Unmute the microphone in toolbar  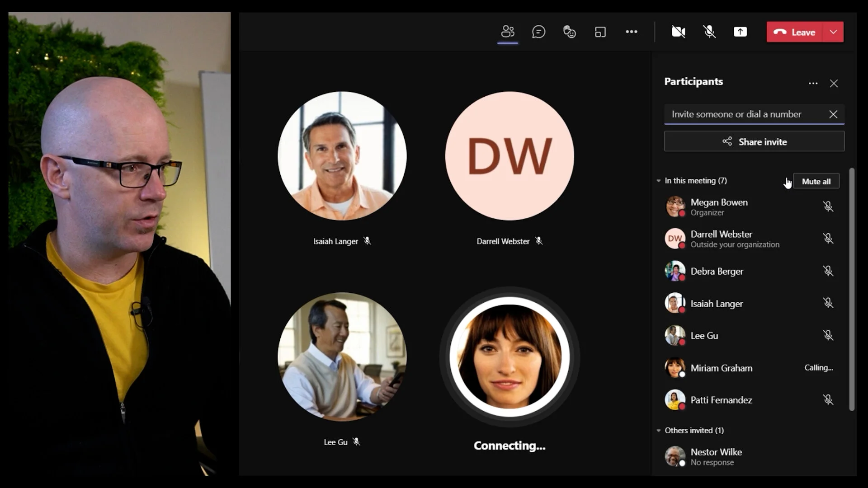pyautogui.click(x=709, y=32)
